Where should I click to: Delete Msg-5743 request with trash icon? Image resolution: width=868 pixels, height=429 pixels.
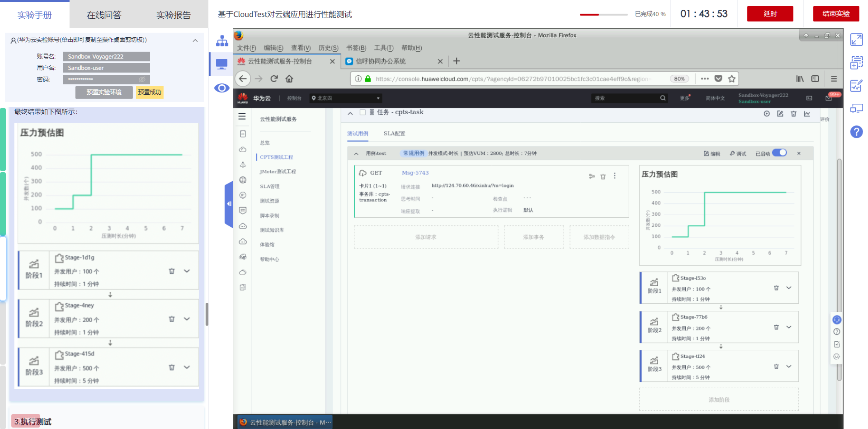pyautogui.click(x=603, y=176)
